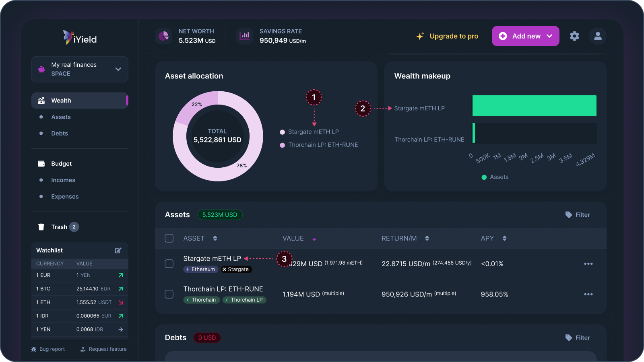
Task: Expand the My real finances SPACE selector
Action: pyautogui.click(x=118, y=69)
